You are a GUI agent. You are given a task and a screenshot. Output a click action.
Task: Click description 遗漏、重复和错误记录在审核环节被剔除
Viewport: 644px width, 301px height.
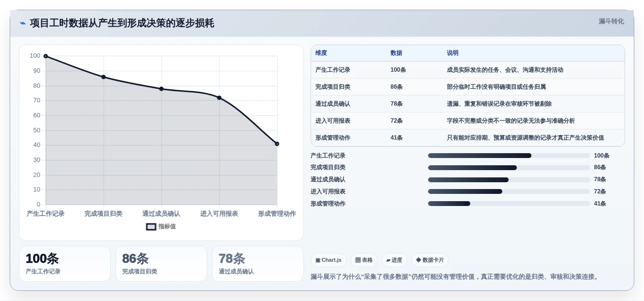click(499, 104)
